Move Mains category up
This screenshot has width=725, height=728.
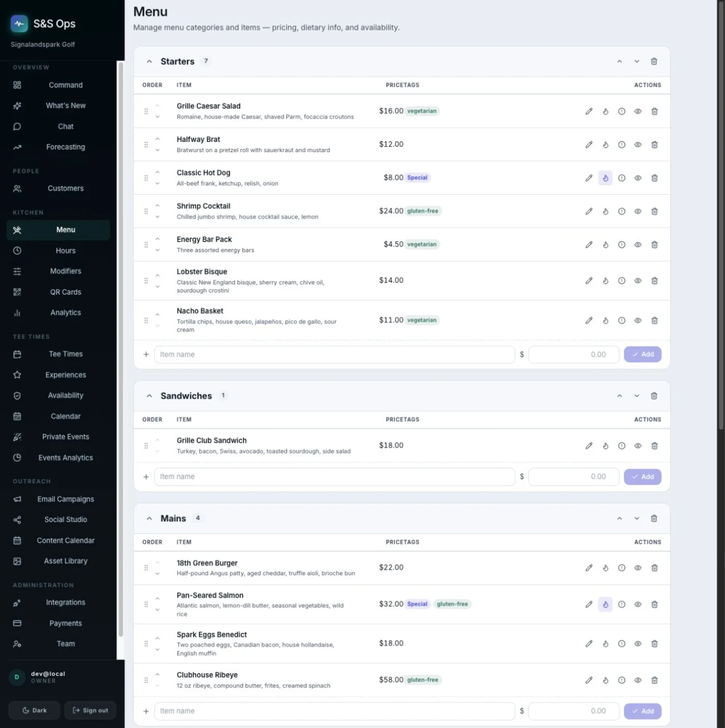(x=619, y=519)
